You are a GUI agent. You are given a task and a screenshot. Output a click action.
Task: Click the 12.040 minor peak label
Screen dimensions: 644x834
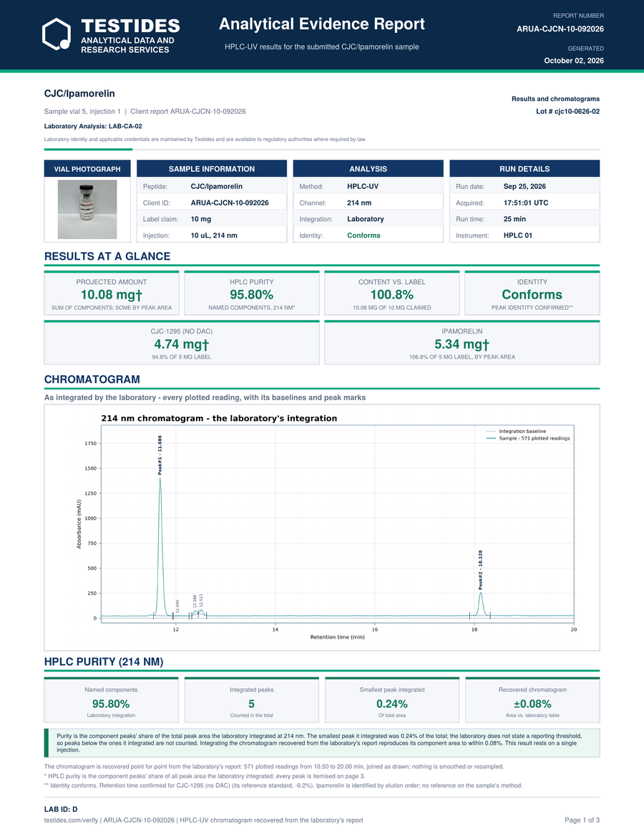point(177,606)
